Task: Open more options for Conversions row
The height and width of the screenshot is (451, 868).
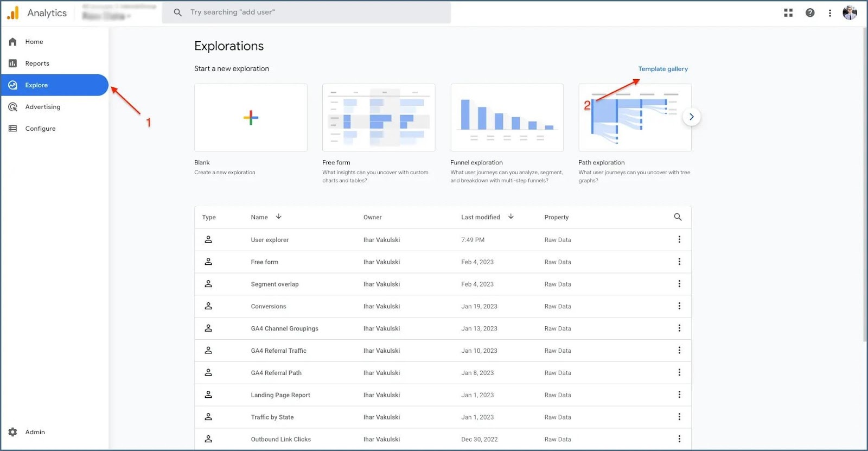Action: [679, 306]
